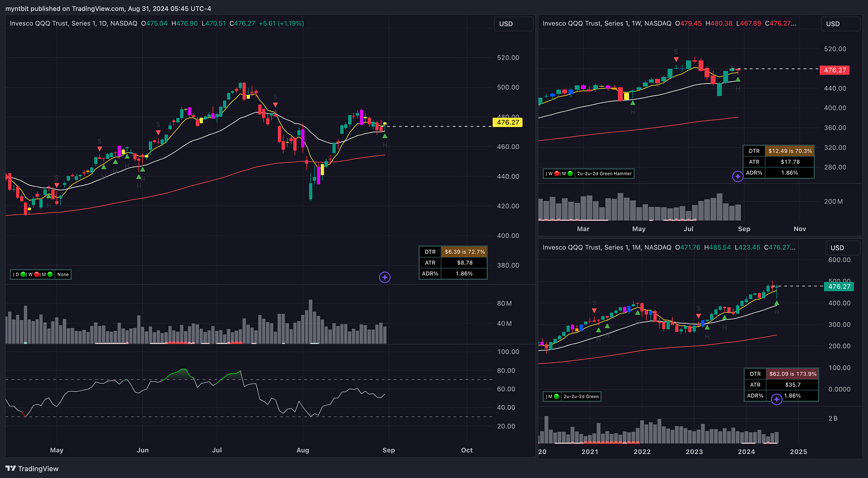Click the '$8.78' ATR value in the daily table
Image resolution: width=868 pixels, height=478 pixels.
coord(464,263)
